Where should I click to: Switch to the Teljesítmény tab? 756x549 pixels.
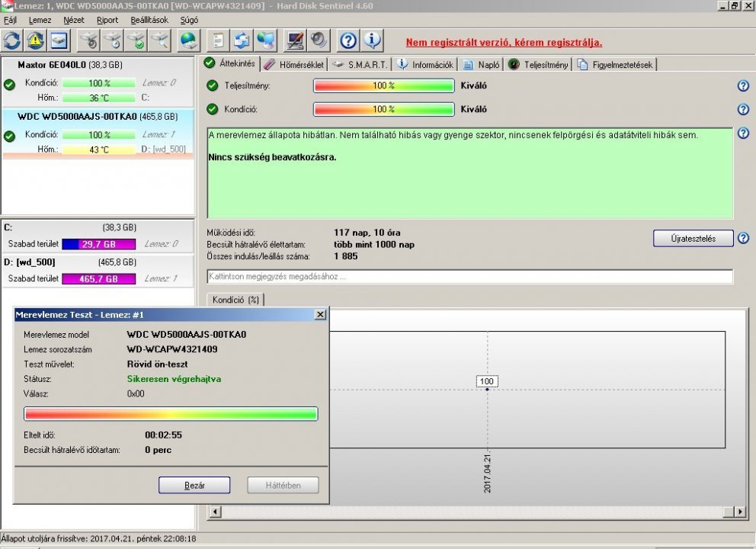click(x=539, y=65)
